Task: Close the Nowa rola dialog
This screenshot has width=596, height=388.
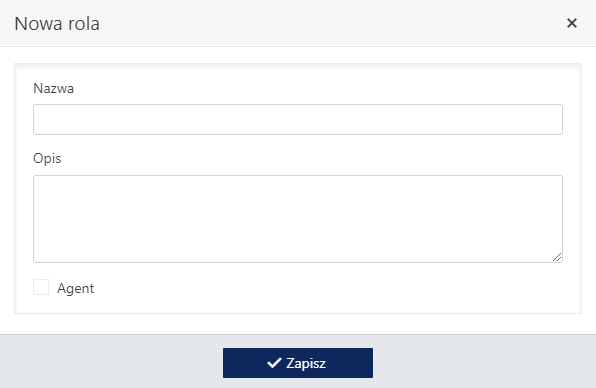Action: click(x=572, y=23)
